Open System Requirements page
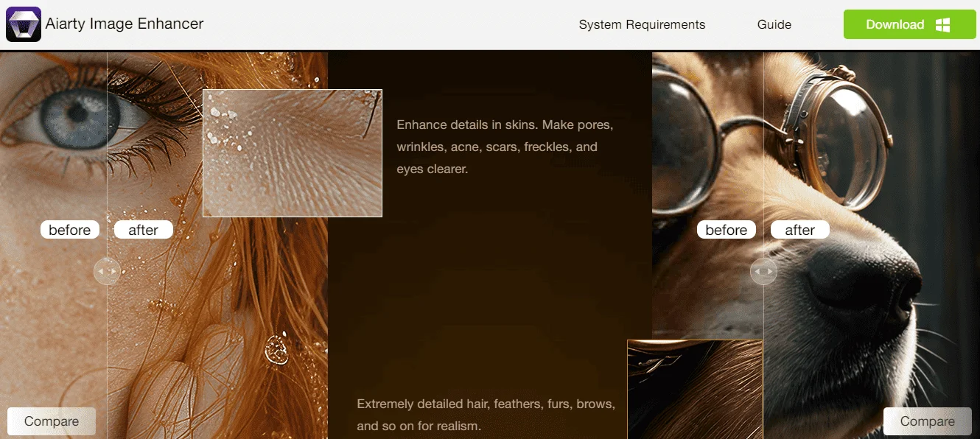This screenshot has height=439, width=980. tap(642, 24)
